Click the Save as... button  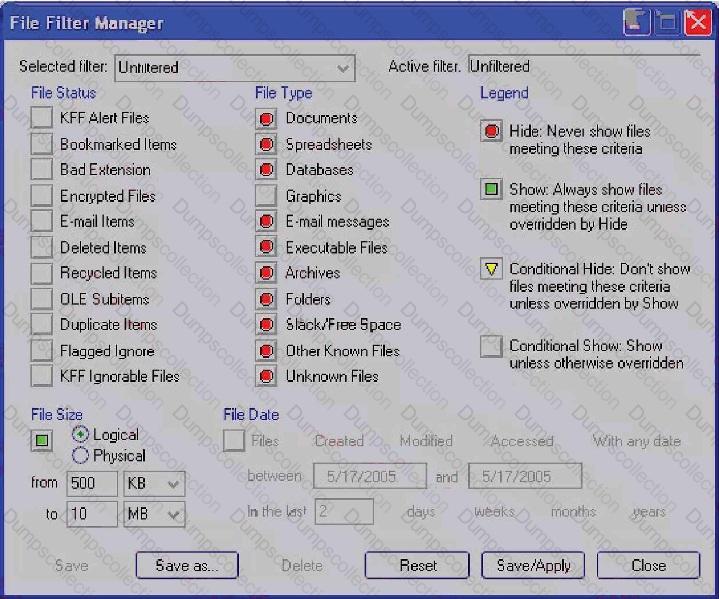pos(186,565)
